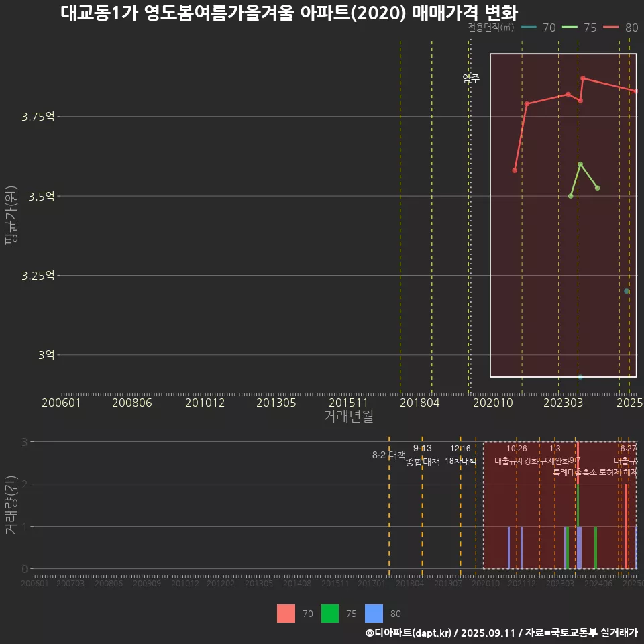Screen dimensions: 644x644
Task: Click the 8·2 대책 policy annotation
Action: click(388, 455)
